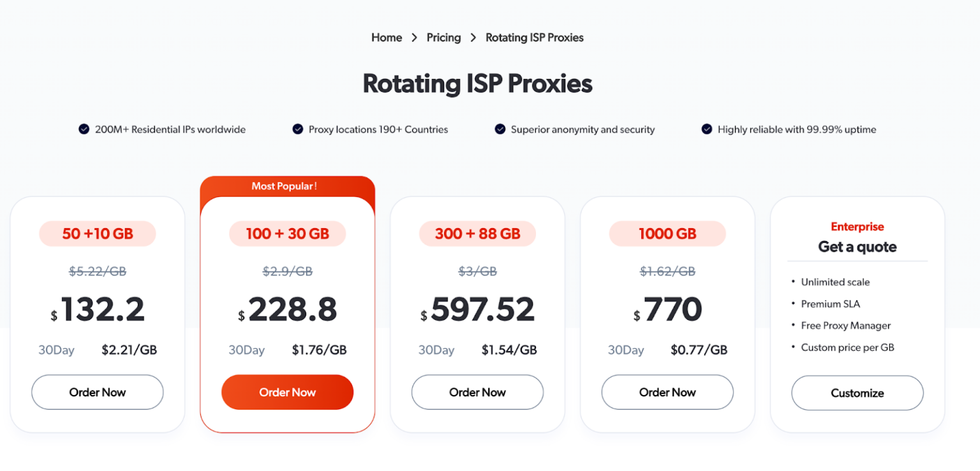
Task: Open the Home breadcrumb page
Action: click(x=386, y=38)
